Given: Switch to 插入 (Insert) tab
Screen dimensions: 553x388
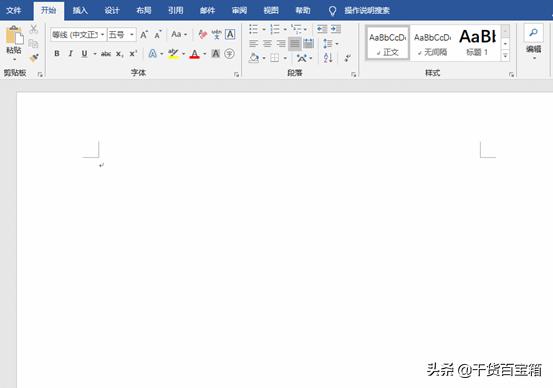Looking at the screenshot, I should tap(80, 11).
